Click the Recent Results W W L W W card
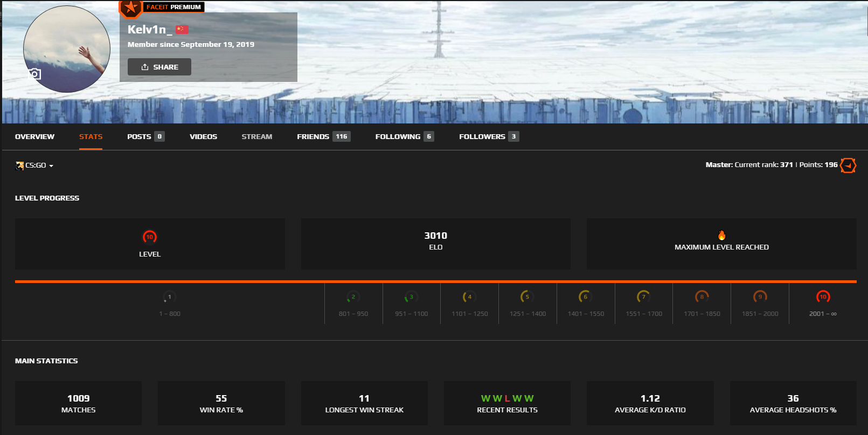 tap(507, 403)
